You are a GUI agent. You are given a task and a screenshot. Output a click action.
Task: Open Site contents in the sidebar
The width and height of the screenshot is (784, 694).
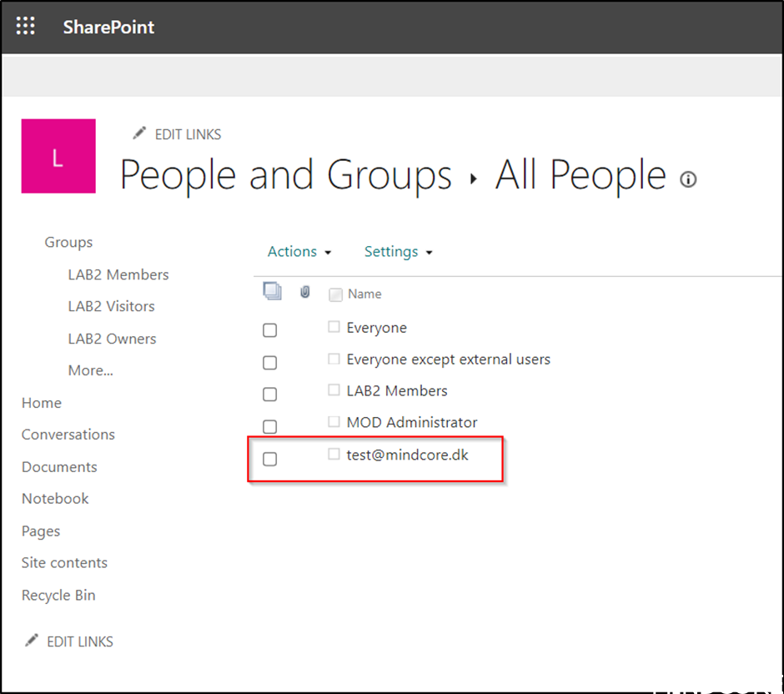64,563
